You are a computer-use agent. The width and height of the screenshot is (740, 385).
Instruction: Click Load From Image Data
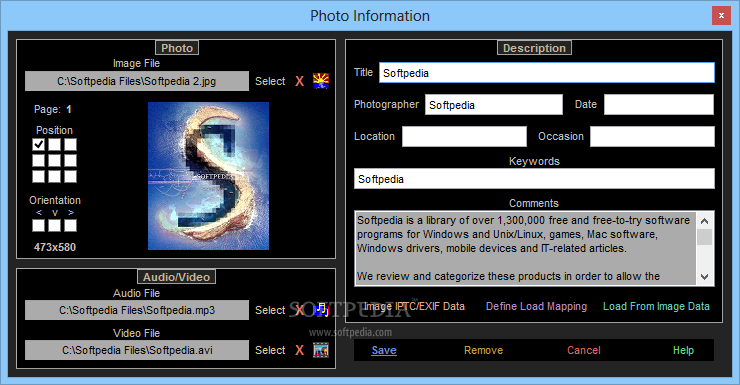point(656,306)
